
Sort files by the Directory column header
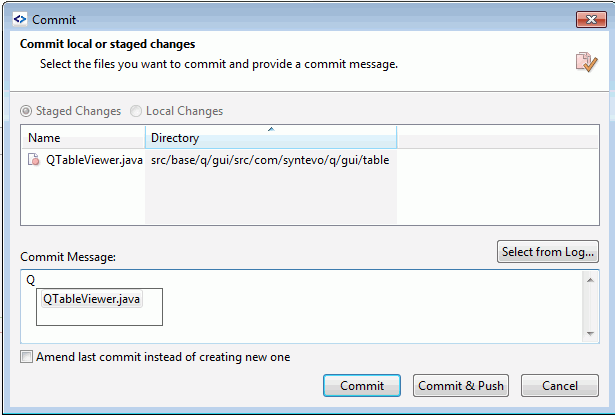[271, 138]
